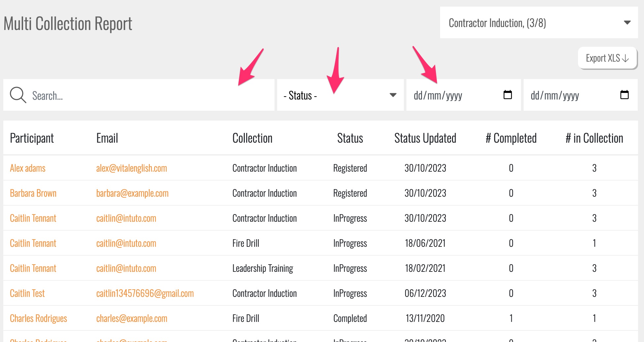This screenshot has width=644, height=342.
Task: Open Charles Rodrigues participant link
Action: 38,319
